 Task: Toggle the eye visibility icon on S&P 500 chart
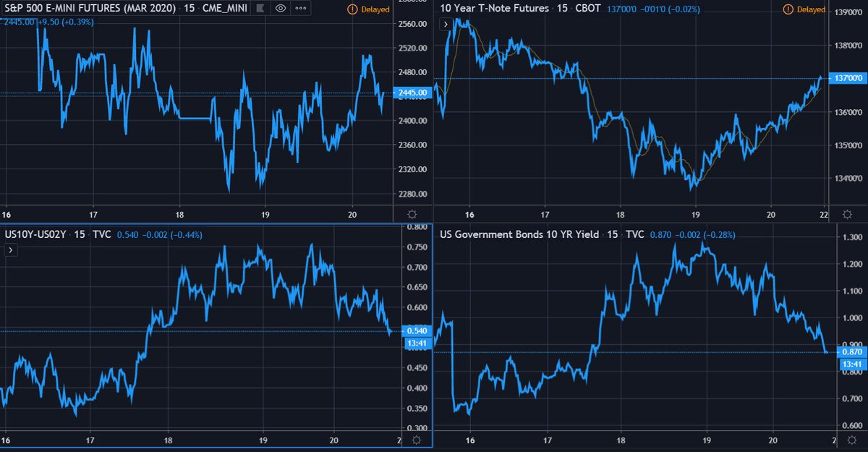tap(281, 9)
